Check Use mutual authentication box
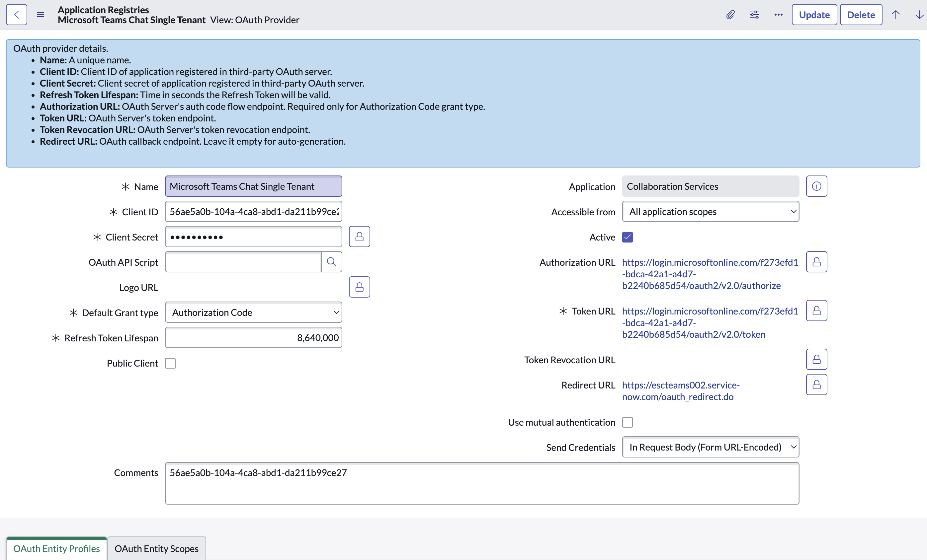 tap(628, 422)
